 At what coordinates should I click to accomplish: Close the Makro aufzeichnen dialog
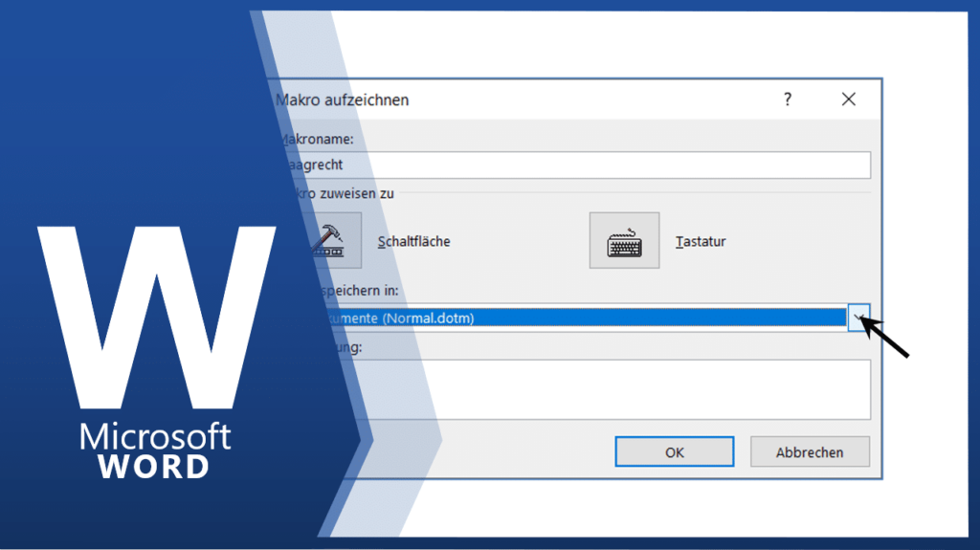(x=848, y=99)
